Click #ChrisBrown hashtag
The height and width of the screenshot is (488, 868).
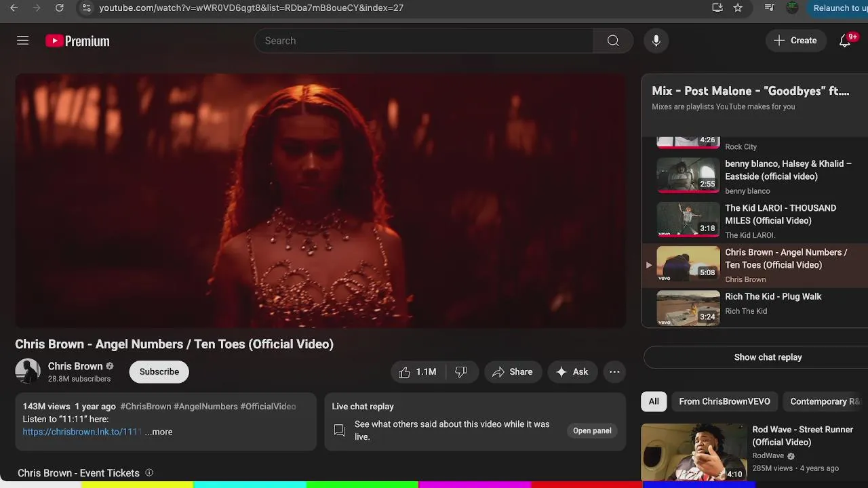tap(146, 407)
